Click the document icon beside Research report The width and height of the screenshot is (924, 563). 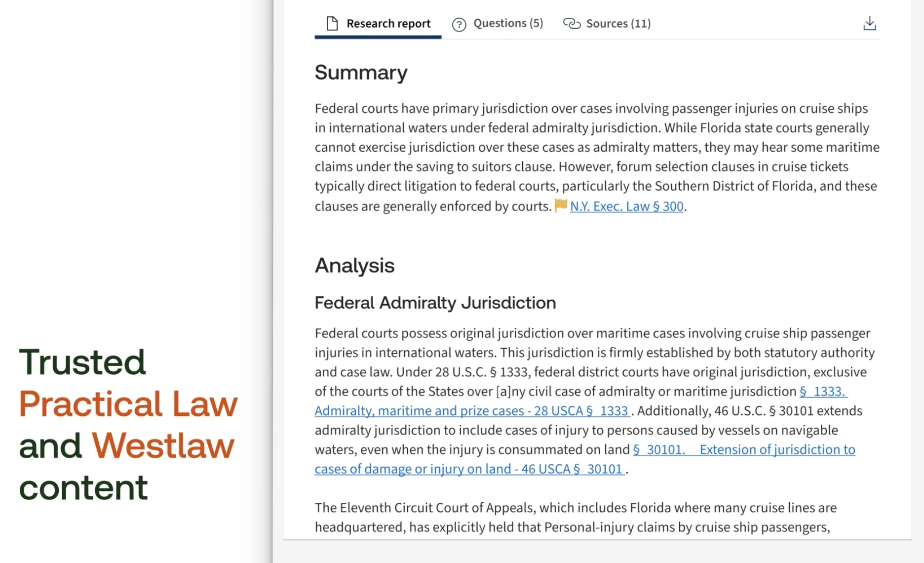point(332,22)
